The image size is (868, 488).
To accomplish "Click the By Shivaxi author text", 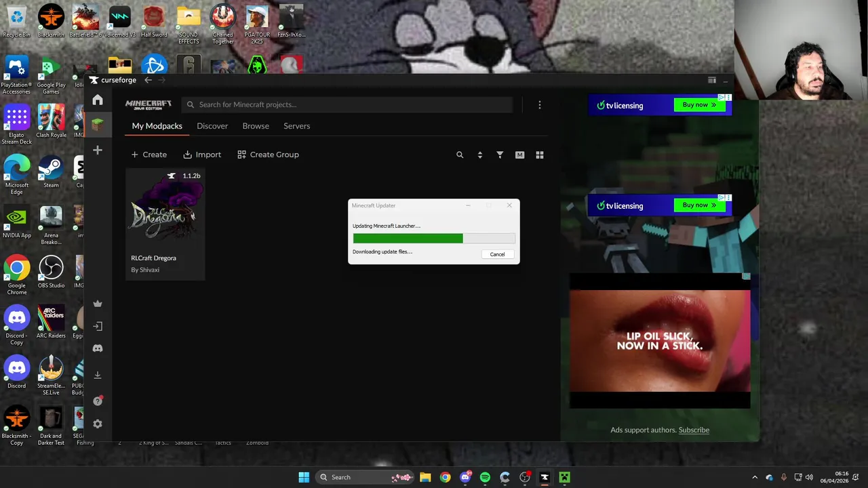I will (x=145, y=270).
